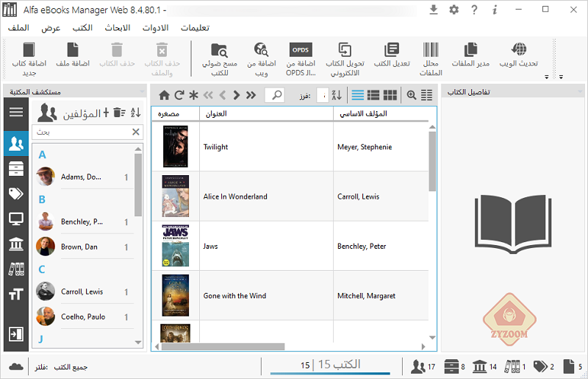The height and width of the screenshot is (379, 588).
Task: Click the OPDS add catalog icon
Action: coord(300,50)
